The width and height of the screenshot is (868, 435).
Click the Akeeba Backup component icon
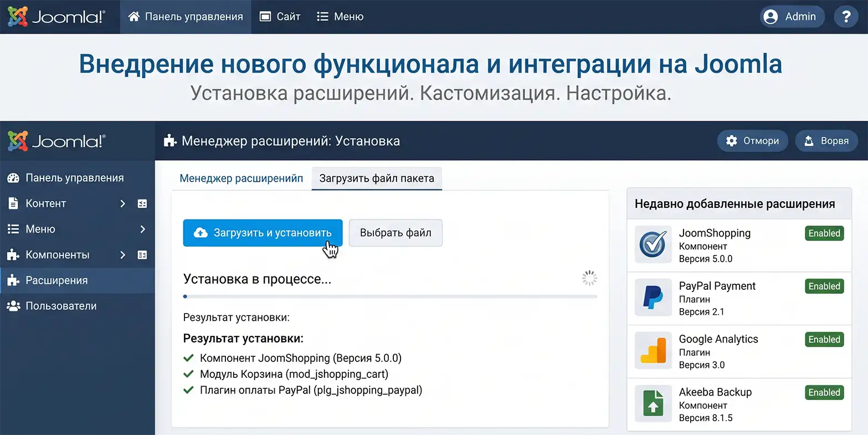click(653, 404)
